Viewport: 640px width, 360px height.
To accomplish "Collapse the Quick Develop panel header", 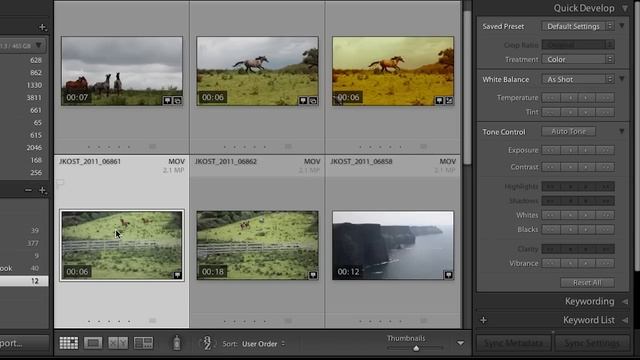I will 625,8.
